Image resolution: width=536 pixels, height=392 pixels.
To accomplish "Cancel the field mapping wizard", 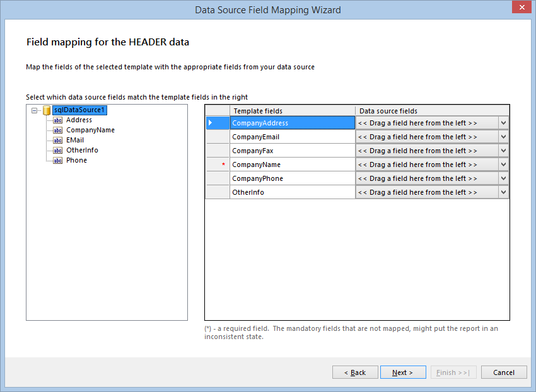I will tap(504, 372).
